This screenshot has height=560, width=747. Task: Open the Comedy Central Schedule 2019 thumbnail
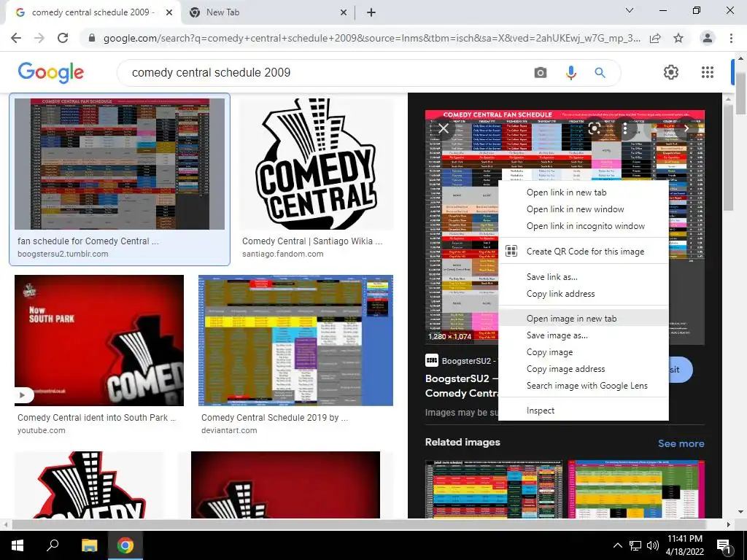click(x=295, y=341)
